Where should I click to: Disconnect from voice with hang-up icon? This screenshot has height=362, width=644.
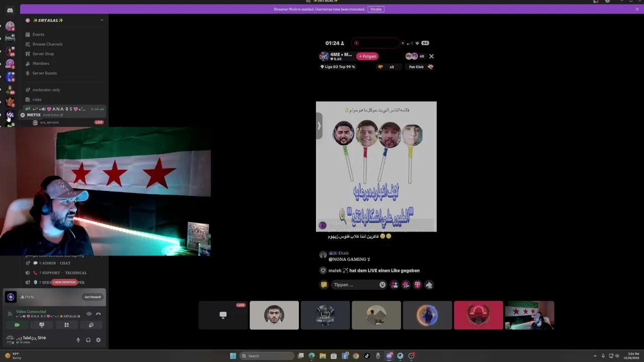tap(98, 314)
